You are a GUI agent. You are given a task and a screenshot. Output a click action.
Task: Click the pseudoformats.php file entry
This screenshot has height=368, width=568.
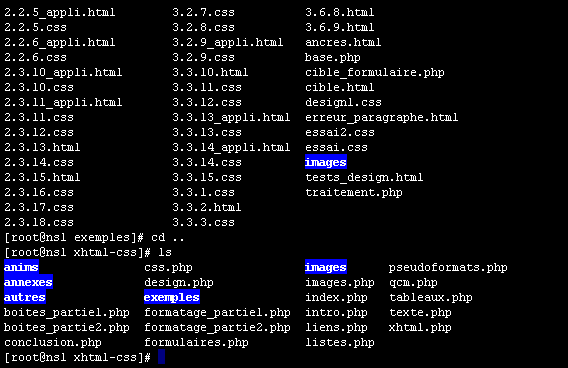tap(448, 268)
